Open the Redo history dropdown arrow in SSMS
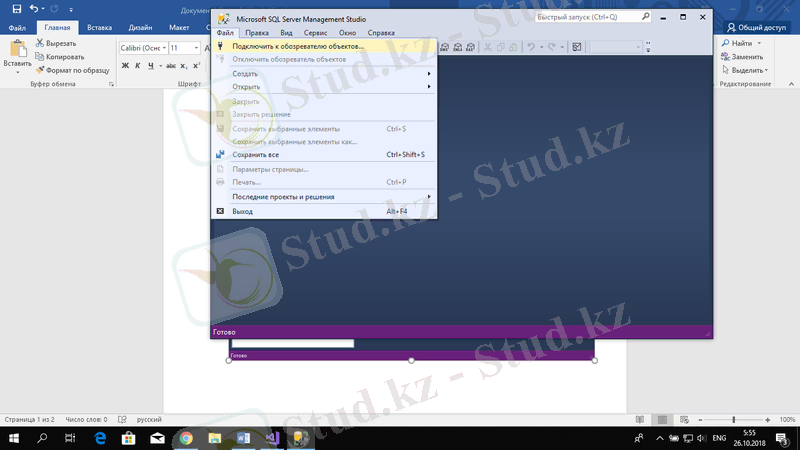800x450 pixels. click(562, 47)
